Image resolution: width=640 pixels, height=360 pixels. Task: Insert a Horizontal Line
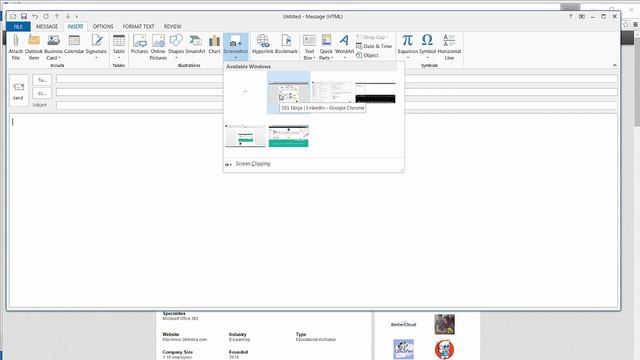[449, 47]
